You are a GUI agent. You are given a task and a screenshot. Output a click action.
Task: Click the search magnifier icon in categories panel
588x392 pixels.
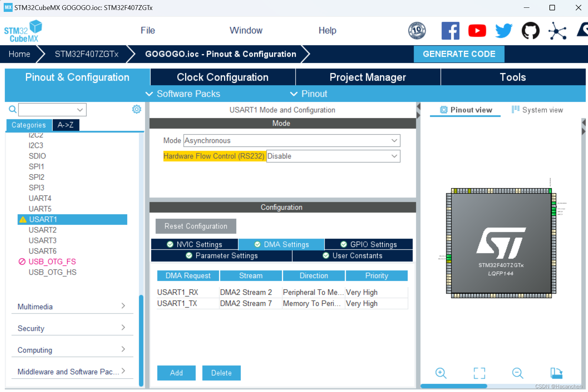[13, 109]
